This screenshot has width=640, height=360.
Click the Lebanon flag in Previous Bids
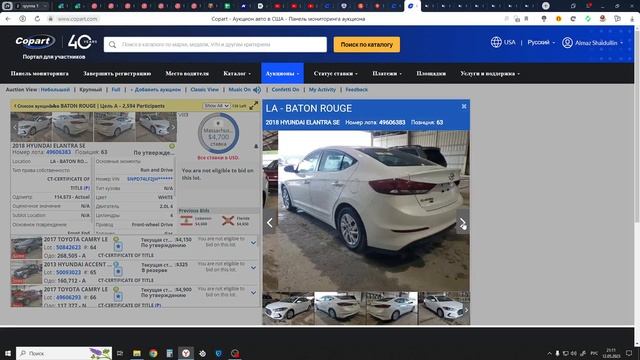(186, 221)
